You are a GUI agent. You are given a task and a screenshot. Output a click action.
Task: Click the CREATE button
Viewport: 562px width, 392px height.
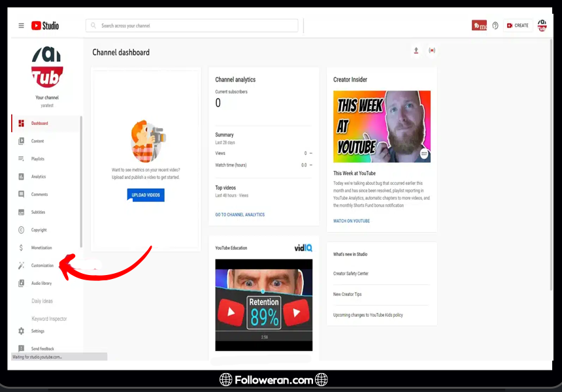pyautogui.click(x=517, y=25)
